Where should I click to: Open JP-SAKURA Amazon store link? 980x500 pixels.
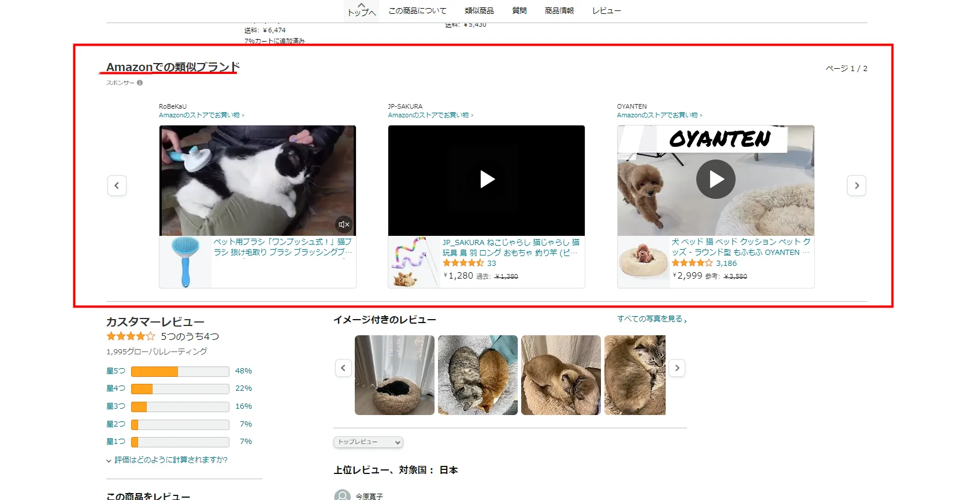tap(430, 115)
